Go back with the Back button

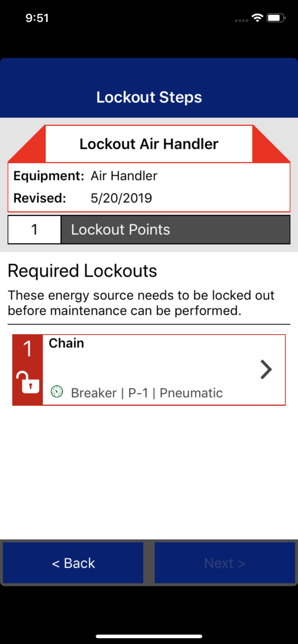click(x=73, y=563)
